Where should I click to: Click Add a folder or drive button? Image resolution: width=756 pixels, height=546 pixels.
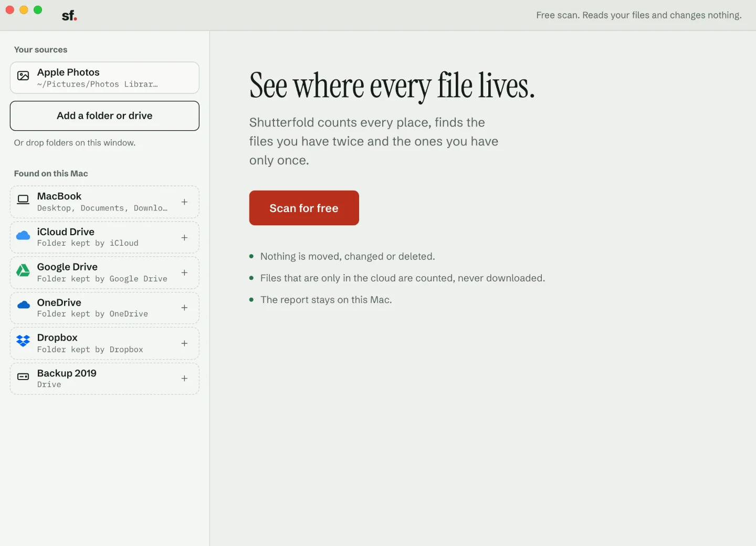click(x=104, y=115)
